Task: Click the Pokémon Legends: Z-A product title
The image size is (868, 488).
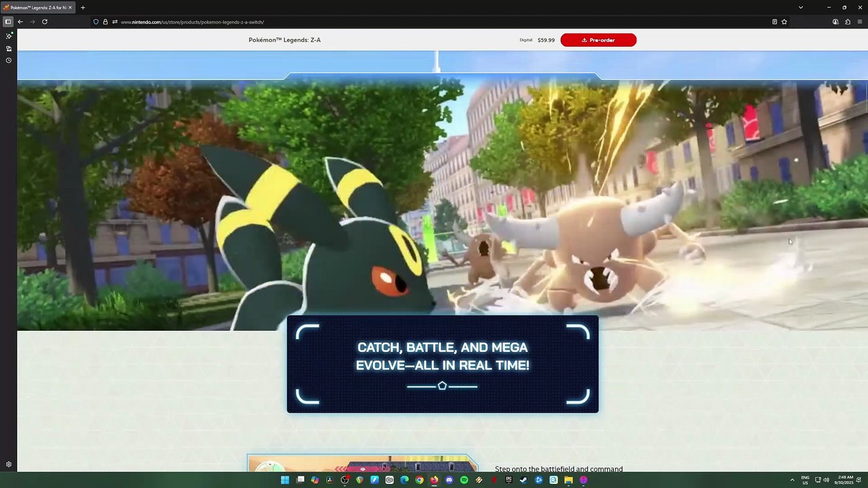Action: pos(285,40)
